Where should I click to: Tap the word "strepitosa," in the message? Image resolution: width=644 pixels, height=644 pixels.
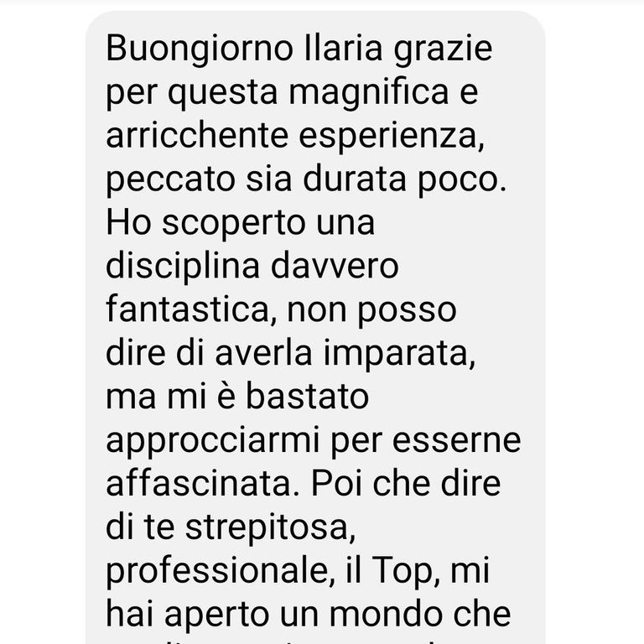coord(270,528)
